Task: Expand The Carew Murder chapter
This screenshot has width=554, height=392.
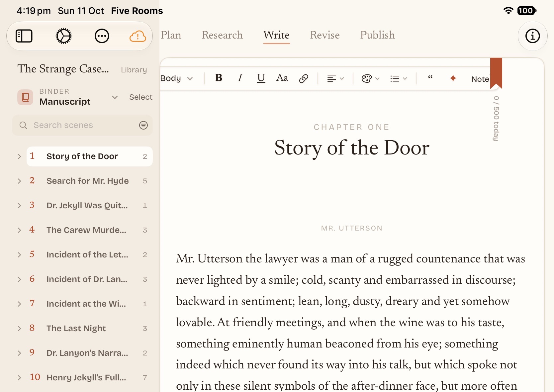Action: tap(19, 230)
